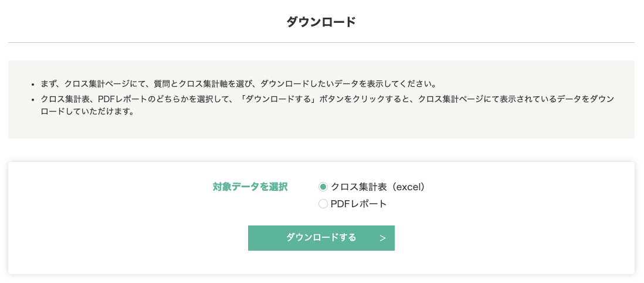Click the 対象データを選択 green label

click(x=250, y=187)
